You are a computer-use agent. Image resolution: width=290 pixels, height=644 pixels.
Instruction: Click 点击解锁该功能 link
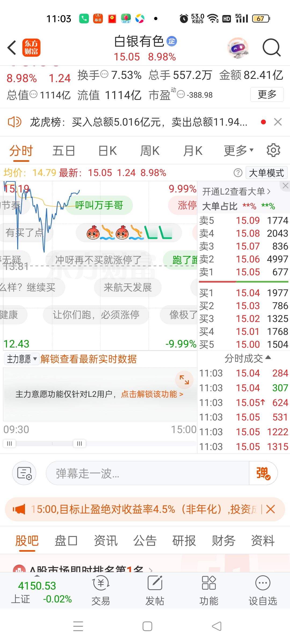coord(152,394)
